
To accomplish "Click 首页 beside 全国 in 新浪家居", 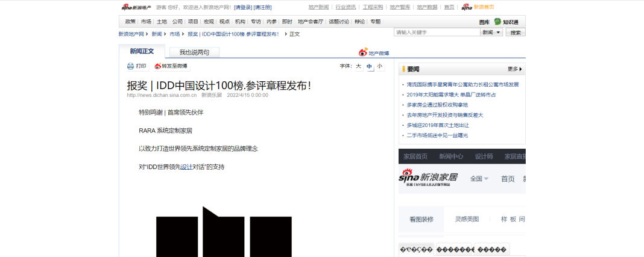I will coord(508,179).
